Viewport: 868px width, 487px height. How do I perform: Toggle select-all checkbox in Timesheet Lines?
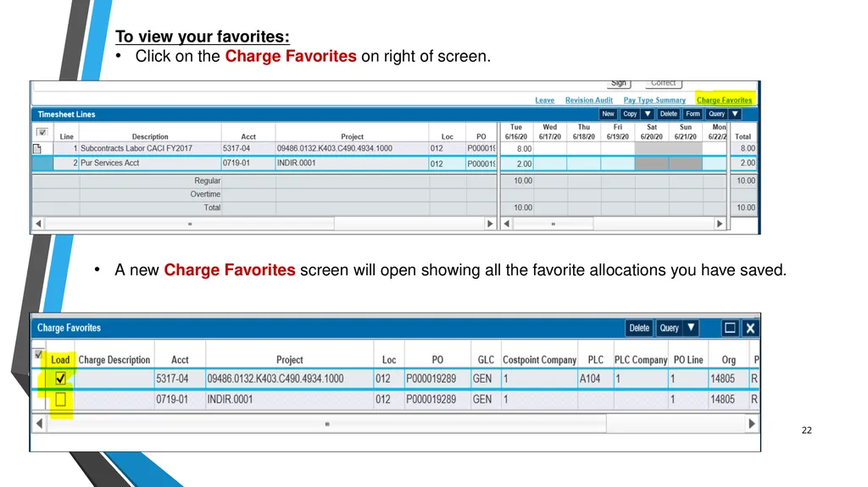42,132
